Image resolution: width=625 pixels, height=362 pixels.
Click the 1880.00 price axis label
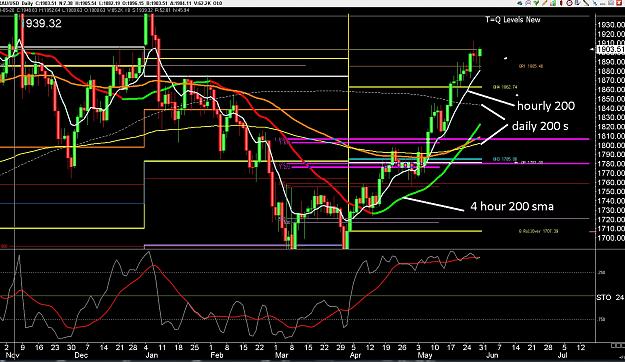[610, 71]
